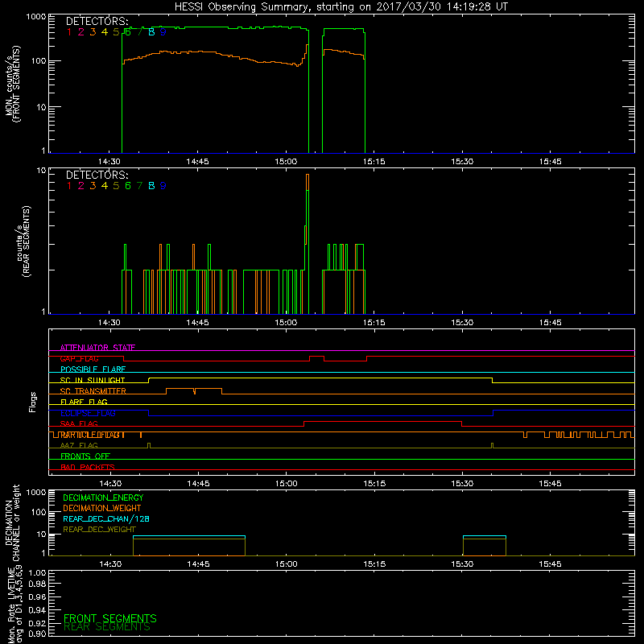Click the REAR SEGMENTS livetime label
Image resolution: width=644 pixels, height=644 pixels.
(107, 627)
